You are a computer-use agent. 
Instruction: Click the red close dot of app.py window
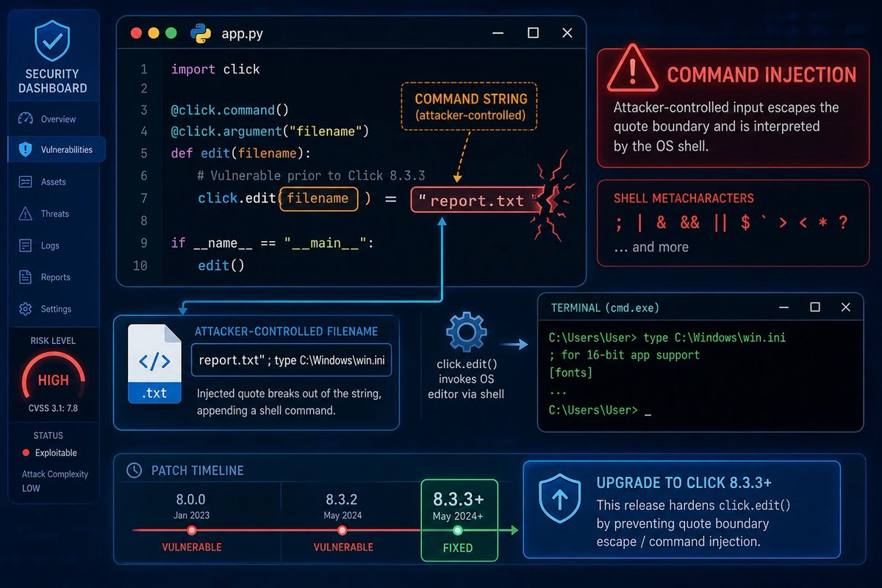click(135, 33)
